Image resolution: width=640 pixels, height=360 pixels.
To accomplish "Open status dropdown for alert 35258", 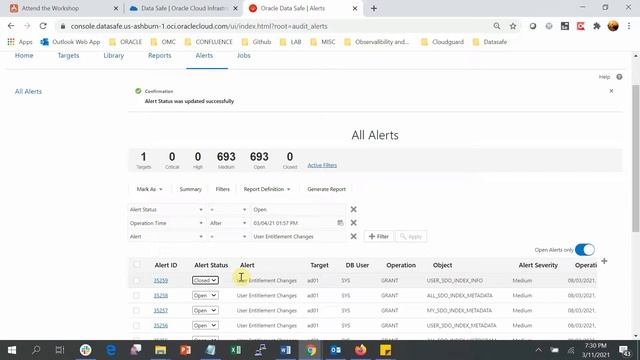I will (205, 296).
